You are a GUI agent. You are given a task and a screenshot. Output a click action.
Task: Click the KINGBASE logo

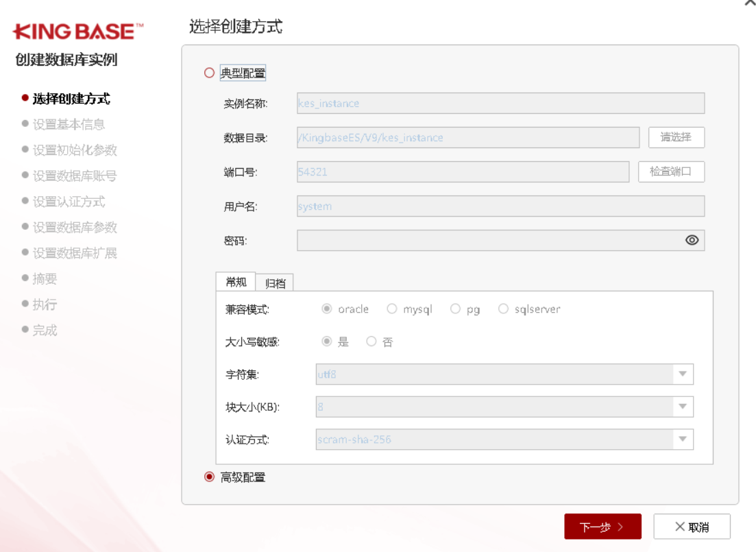point(79,32)
